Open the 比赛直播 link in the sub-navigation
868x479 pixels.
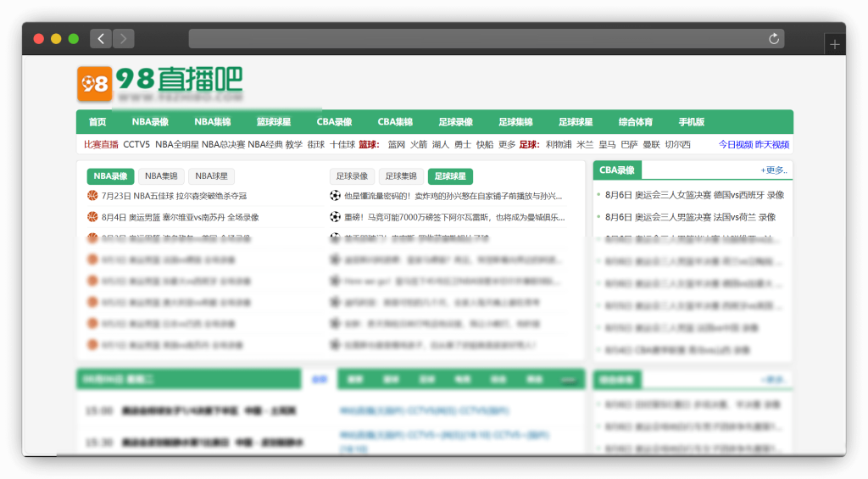(101, 145)
